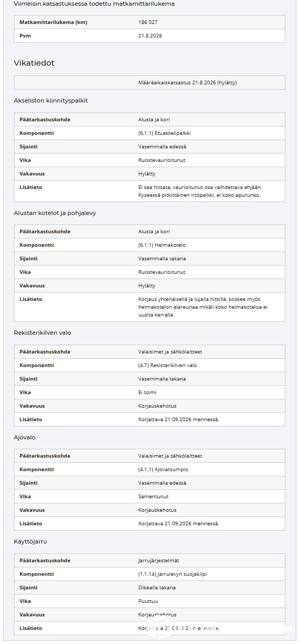300x644 pixels.
Task: Select the Vikatiedot section heading
Action: (34, 63)
